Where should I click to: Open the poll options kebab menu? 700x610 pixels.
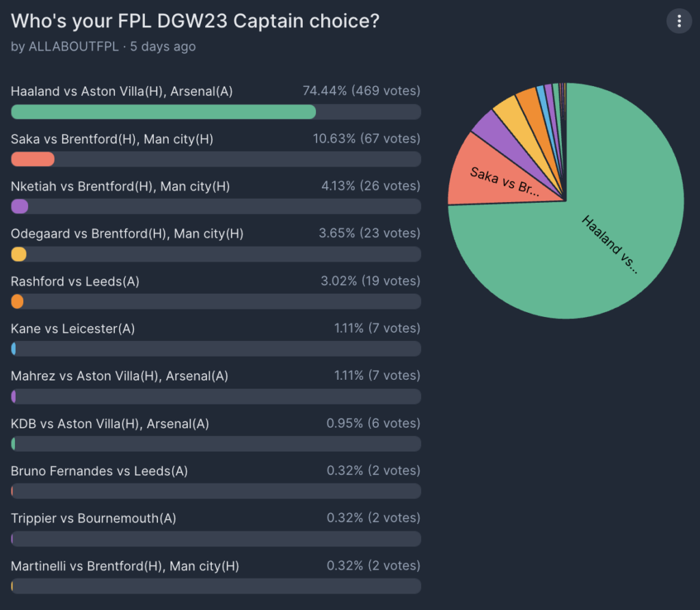click(679, 20)
